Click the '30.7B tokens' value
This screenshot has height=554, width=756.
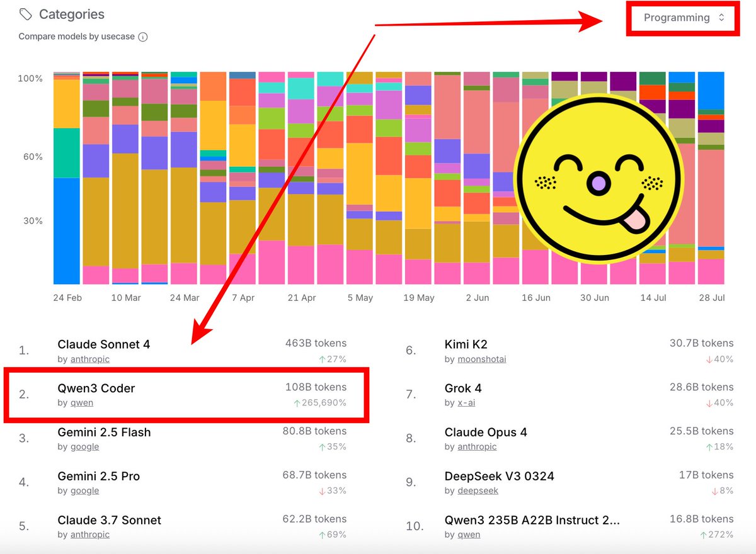coord(701,344)
